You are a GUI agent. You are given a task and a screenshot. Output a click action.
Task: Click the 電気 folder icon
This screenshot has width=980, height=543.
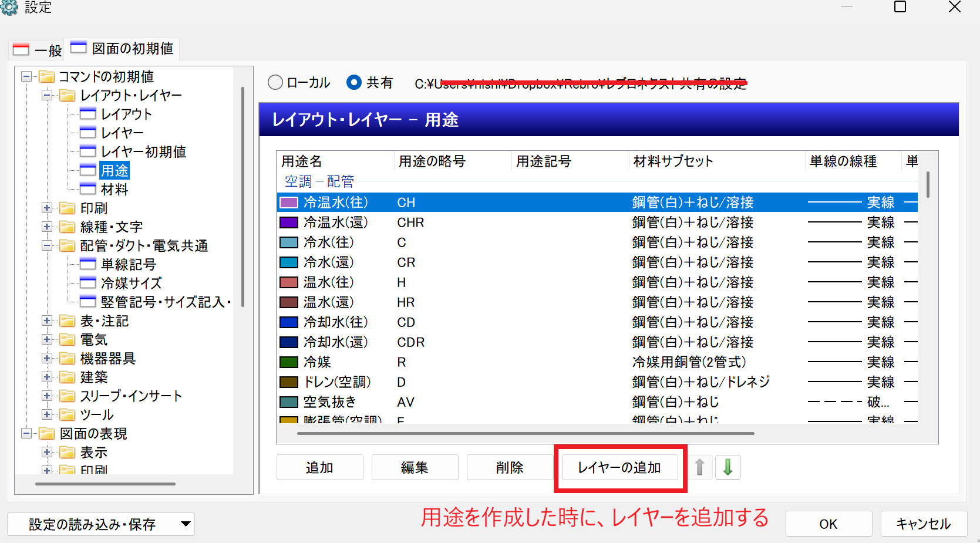coord(68,339)
